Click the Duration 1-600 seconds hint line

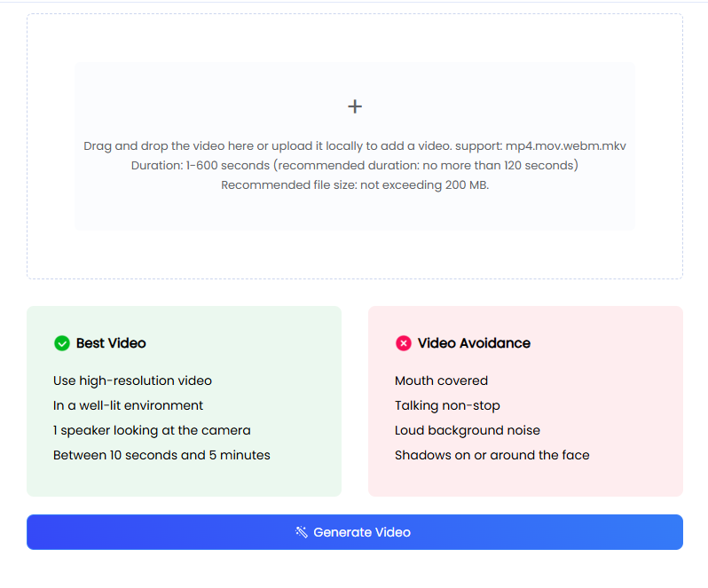(355, 165)
